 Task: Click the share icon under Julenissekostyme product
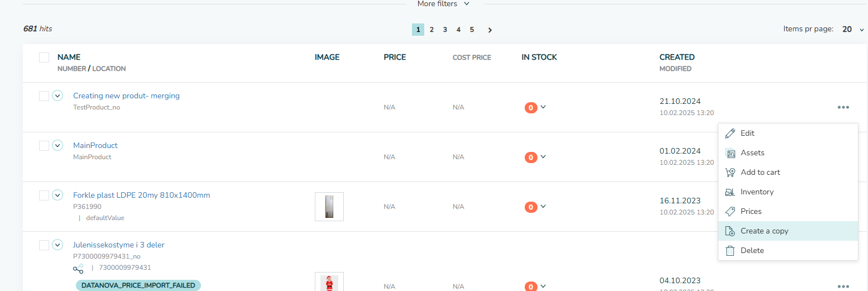(78, 268)
